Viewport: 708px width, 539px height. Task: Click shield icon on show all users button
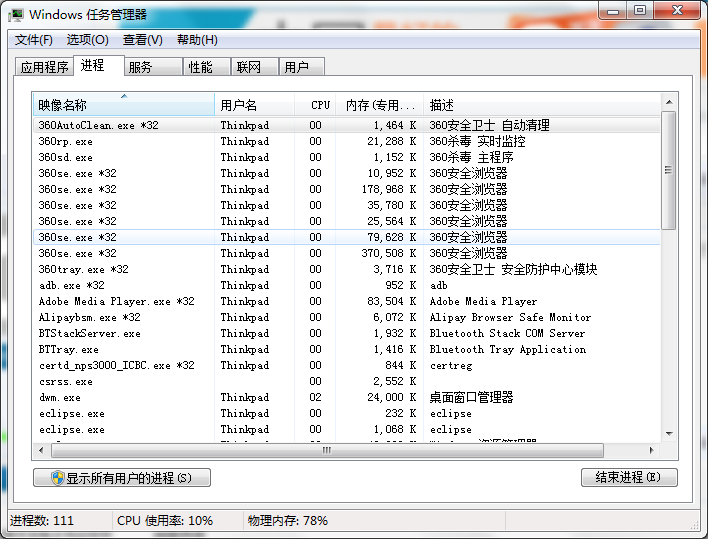(58, 478)
